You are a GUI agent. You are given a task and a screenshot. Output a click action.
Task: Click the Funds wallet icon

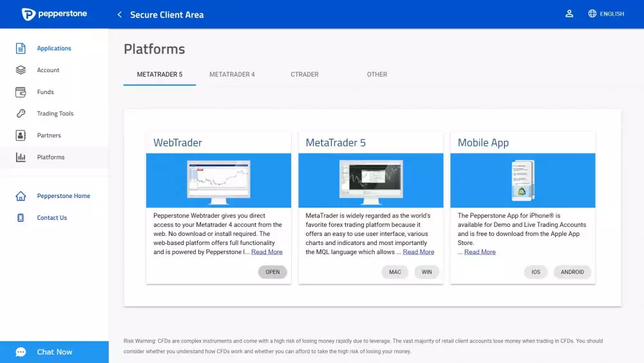(x=21, y=92)
